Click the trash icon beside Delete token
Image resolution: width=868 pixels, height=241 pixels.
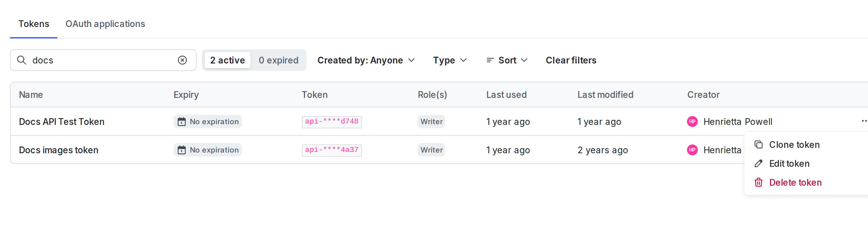(759, 182)
